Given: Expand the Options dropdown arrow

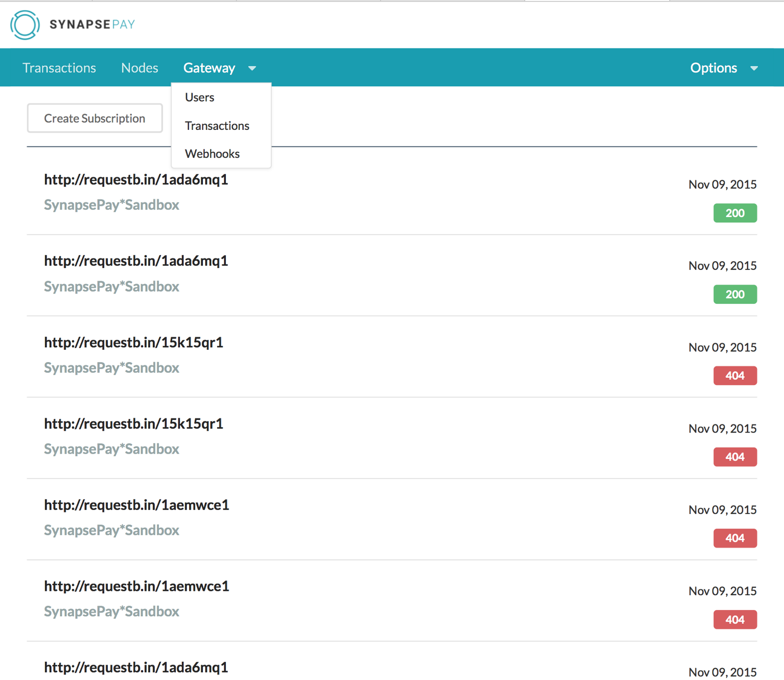Looking at the screenshot, I should point(754,68).
